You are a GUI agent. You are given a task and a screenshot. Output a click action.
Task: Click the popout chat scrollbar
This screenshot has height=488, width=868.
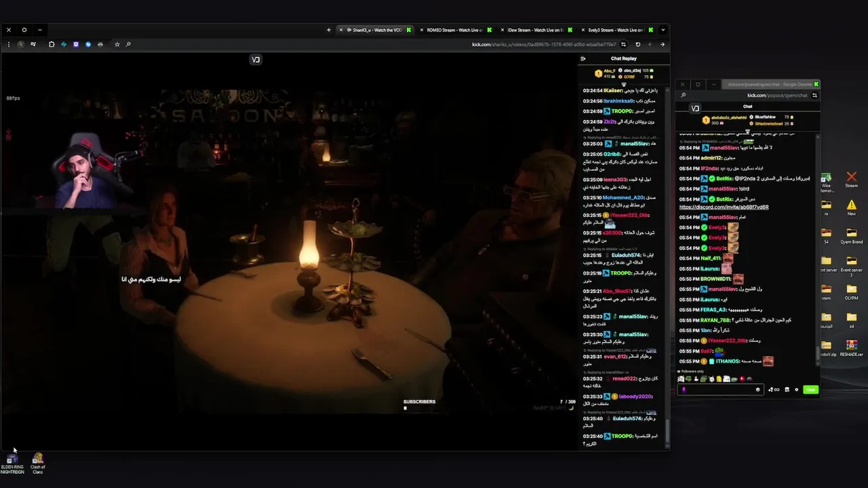[818, 352]
